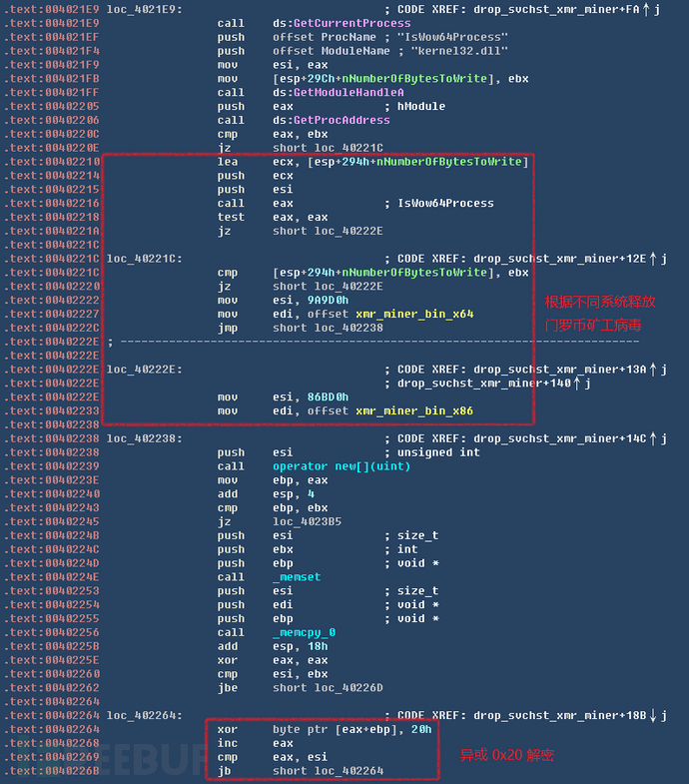The width and height of the screenshot is (689, 784).
Task: Click the 20h xor key operand
Action: pyautogui.click(x=421, y=729)
